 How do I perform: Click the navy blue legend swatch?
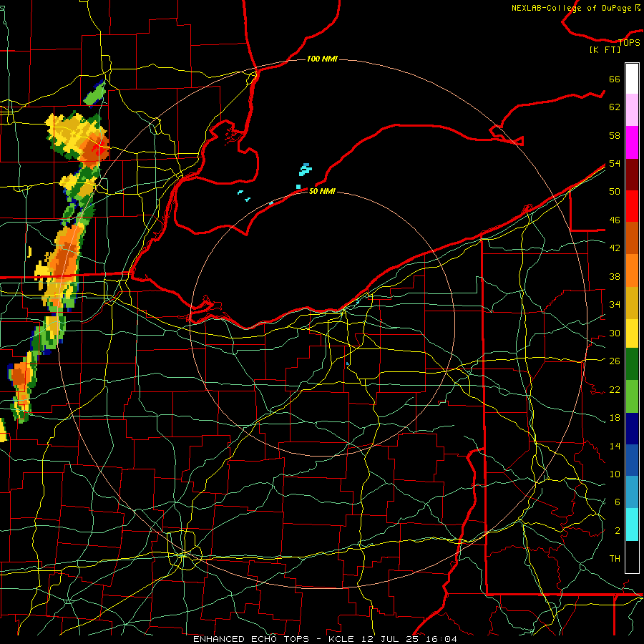click(632, 429)
